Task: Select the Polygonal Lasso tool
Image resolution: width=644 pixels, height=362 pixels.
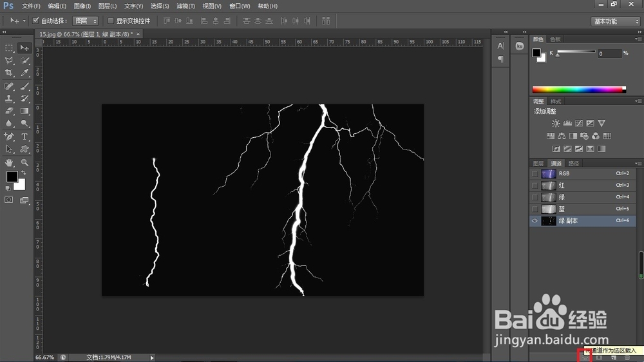Action: (8, 61)
